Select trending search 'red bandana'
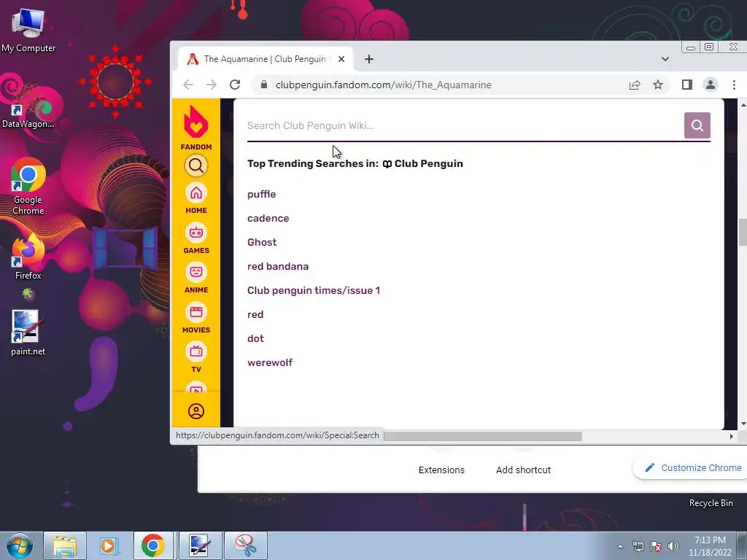 (278, 266)
